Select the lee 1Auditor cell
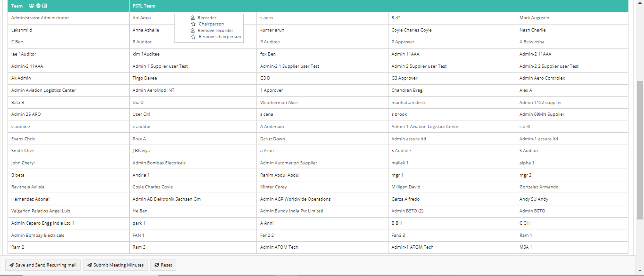644x276 pixels. pos(69,54)
